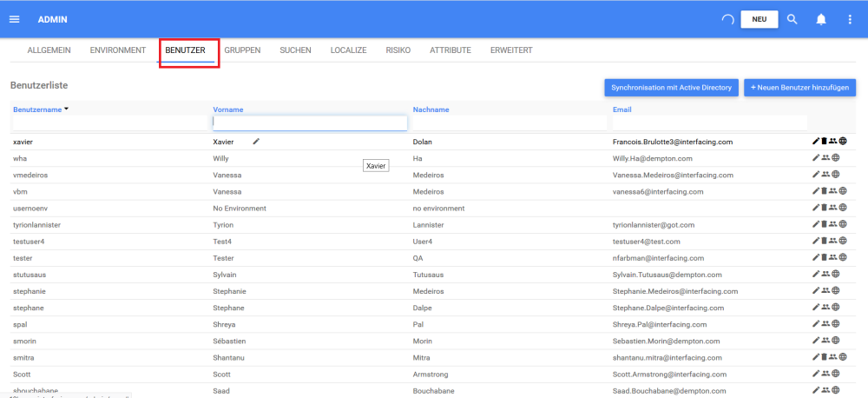Open the Gruppen tab

[242, 50]
